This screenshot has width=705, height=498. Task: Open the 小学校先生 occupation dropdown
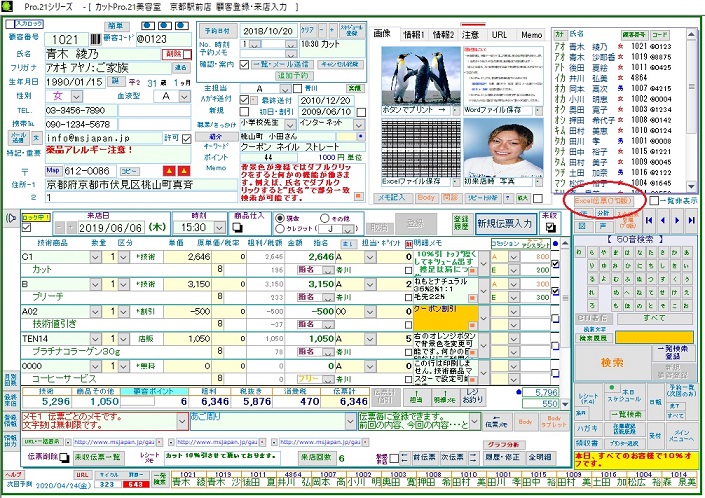[291, 124]
